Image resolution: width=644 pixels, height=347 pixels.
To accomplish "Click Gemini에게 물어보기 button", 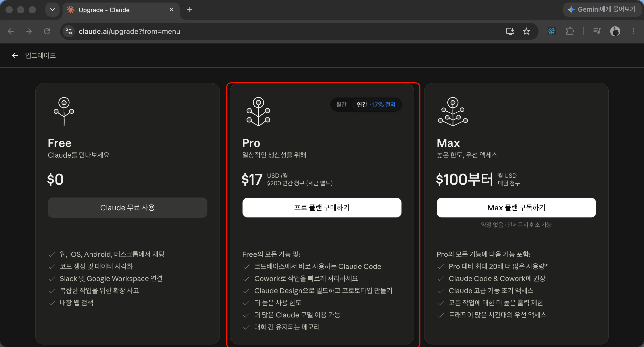I will pyautogui.click(x=602, y=10).
